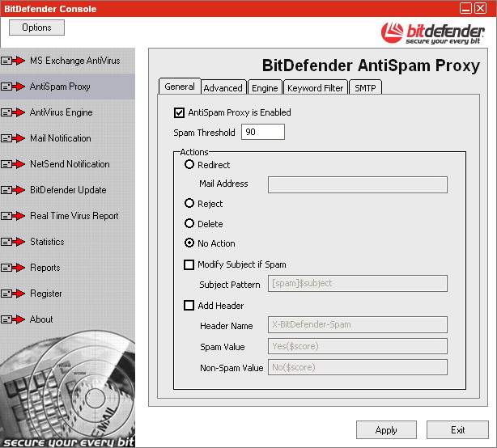Click the arrow icon beside AntiSpam Proxy
The image size is (497, 448).
tap(13, 86)
